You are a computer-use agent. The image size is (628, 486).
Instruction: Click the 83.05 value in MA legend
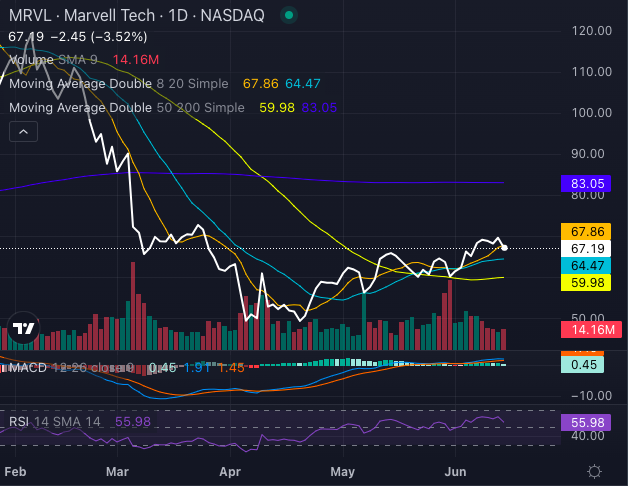[x=319, y=108]
